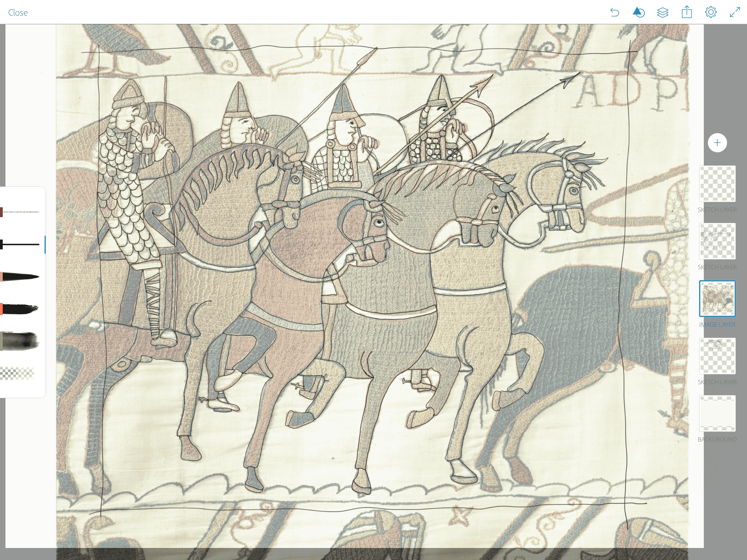Select the Image Layer thumbnail
This screenshot has height=560, width=747.
717,299
